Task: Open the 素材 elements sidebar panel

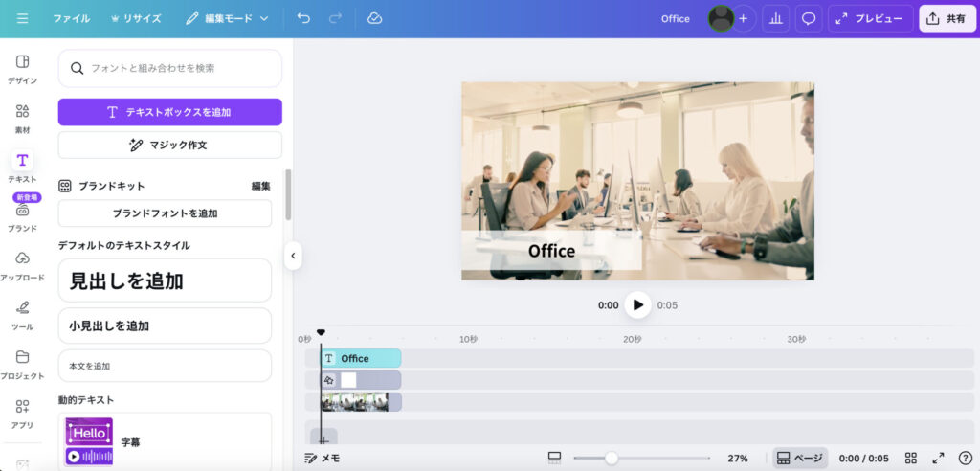Action: (22, 118)
